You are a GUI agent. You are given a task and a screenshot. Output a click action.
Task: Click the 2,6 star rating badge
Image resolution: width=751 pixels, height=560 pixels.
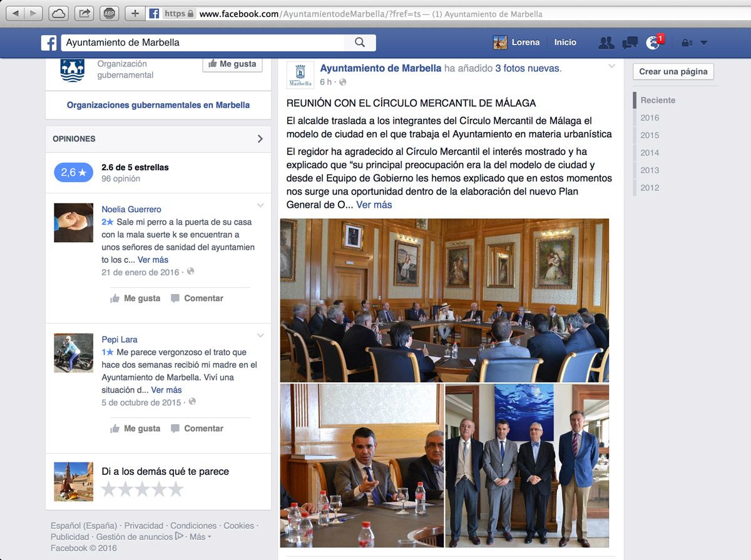74,173
